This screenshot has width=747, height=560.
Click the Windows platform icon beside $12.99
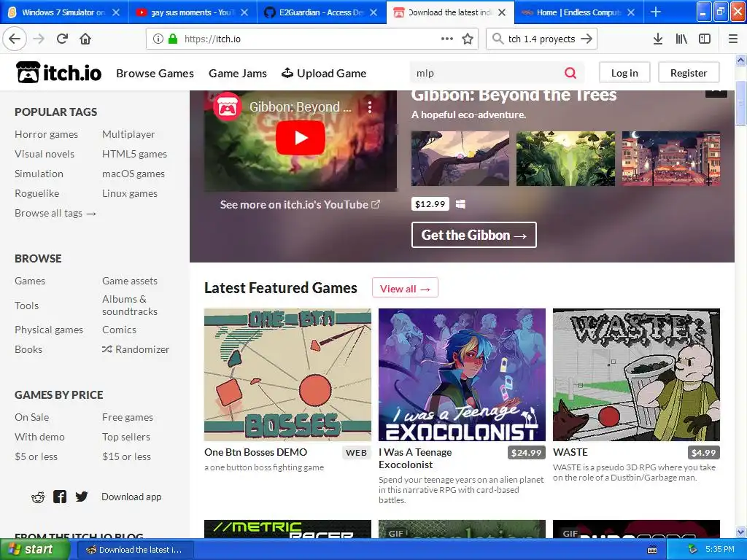[x=460, y=204]
